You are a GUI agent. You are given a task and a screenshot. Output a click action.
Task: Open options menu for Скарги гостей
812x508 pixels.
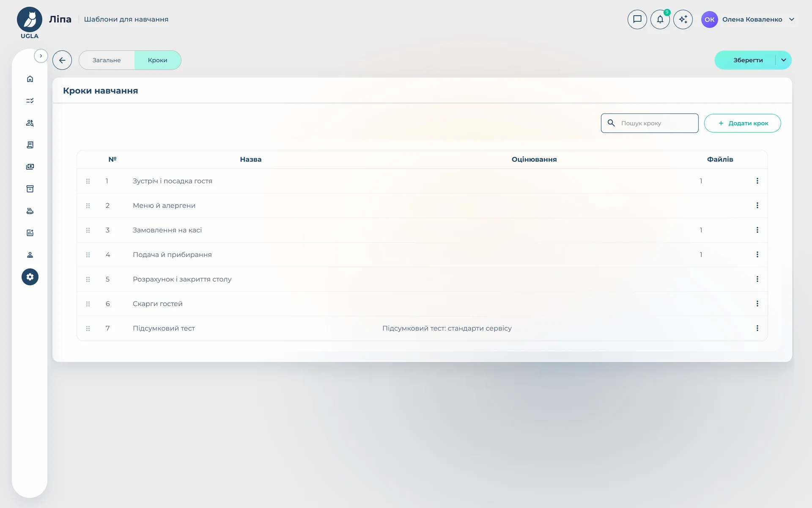[x=757, y=304]
